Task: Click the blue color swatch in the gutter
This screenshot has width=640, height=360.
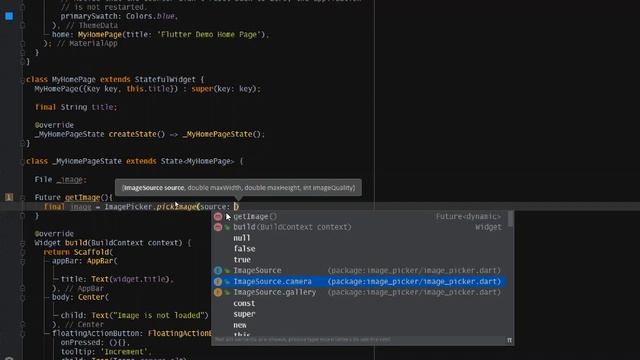Action: (9, 16)
